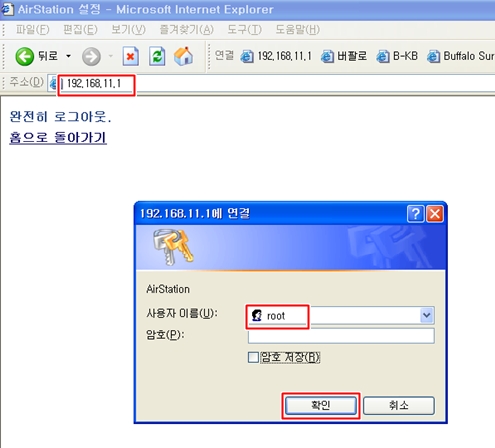Expand the username combo box arrow
495x448 pixels.
click(426, 315)
